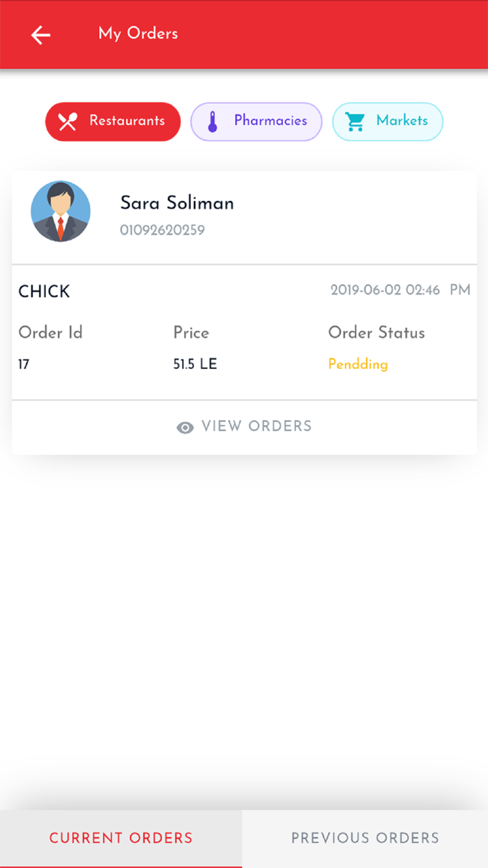The image size is (488, 868).
Task: Click the order ID number 17
Action: 24,364
